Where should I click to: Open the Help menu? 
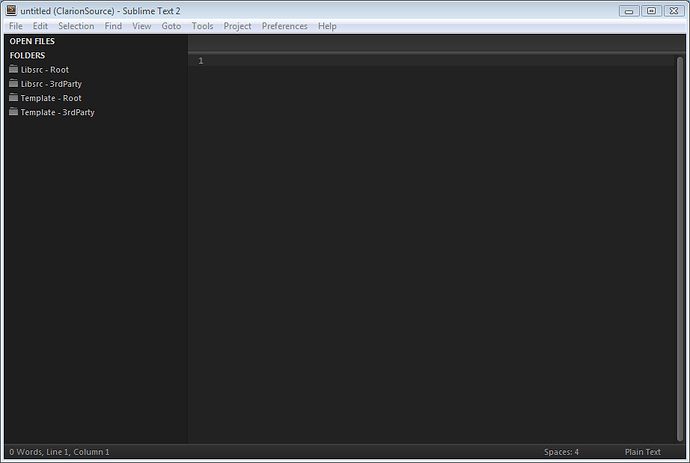(x=327, y=26)
